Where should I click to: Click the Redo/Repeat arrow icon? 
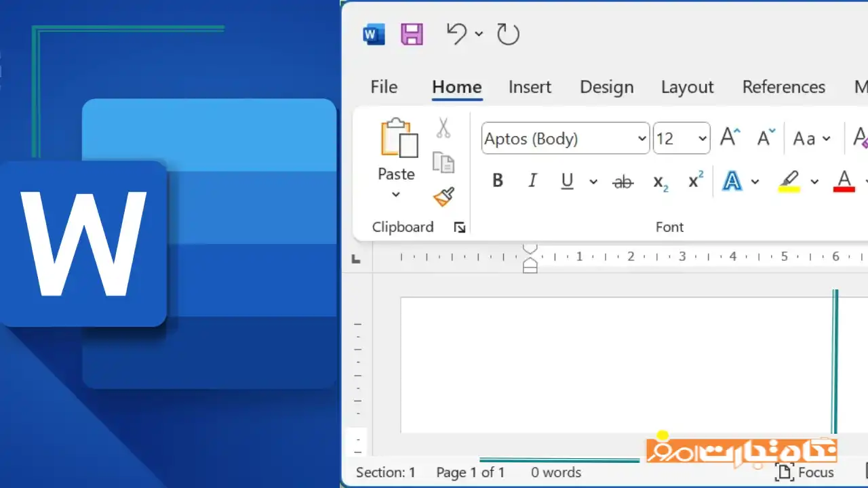[508, 34]
